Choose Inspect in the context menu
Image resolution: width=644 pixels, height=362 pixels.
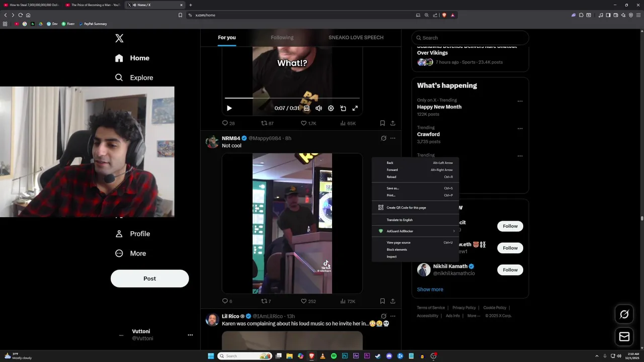[x=415, y=256]
